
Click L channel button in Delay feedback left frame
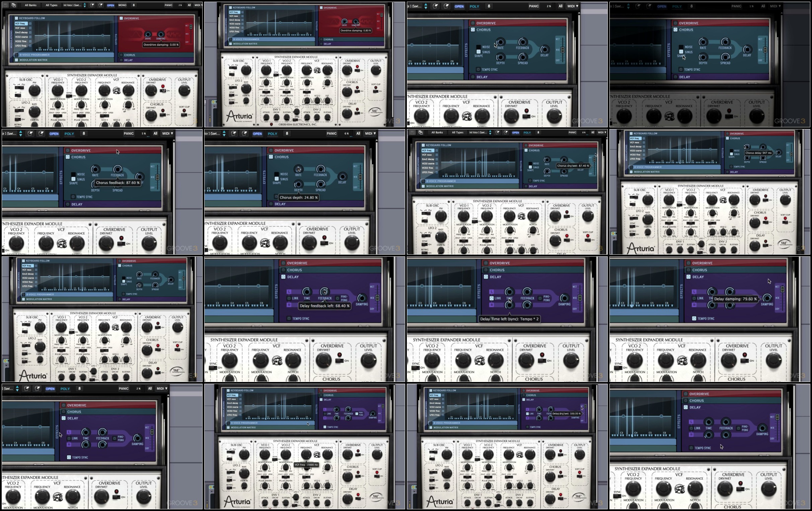[x=289, y=292]
